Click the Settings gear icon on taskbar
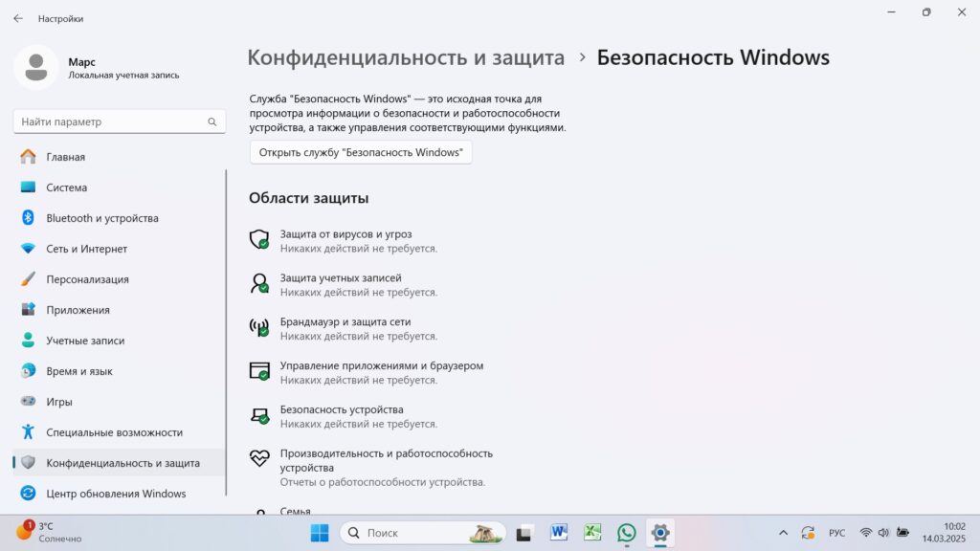This screenshot has height=551, width=980. (660, 533)
